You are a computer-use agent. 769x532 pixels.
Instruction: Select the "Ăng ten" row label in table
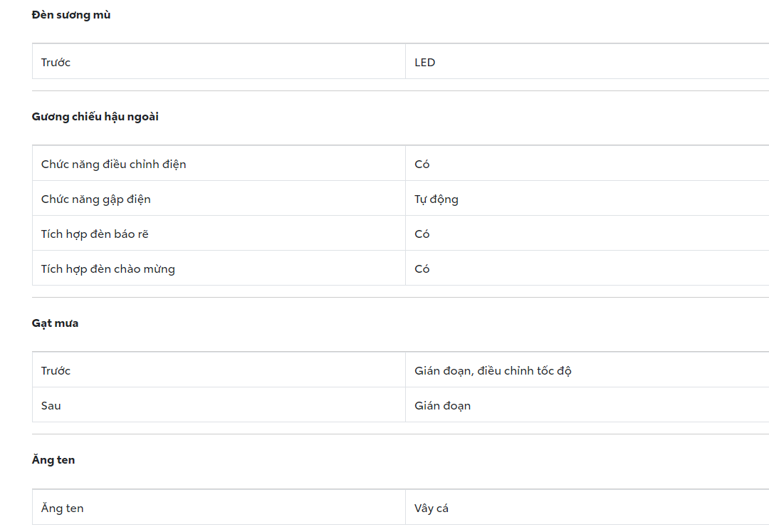63,508
